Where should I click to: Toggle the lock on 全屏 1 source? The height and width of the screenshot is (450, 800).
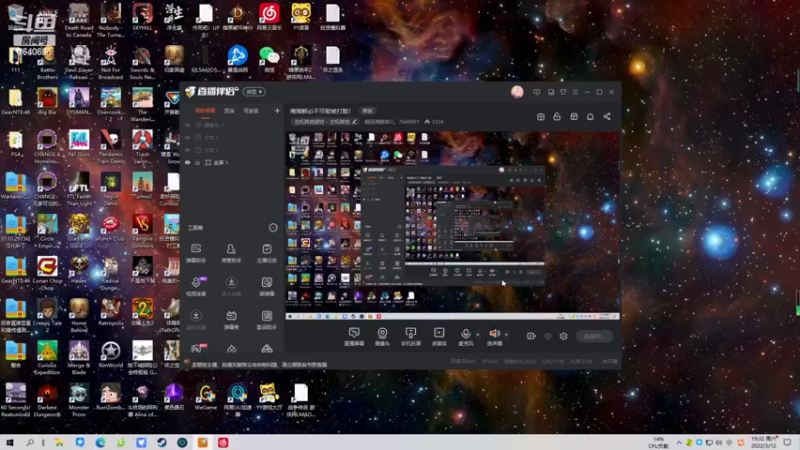click(197, 162)
